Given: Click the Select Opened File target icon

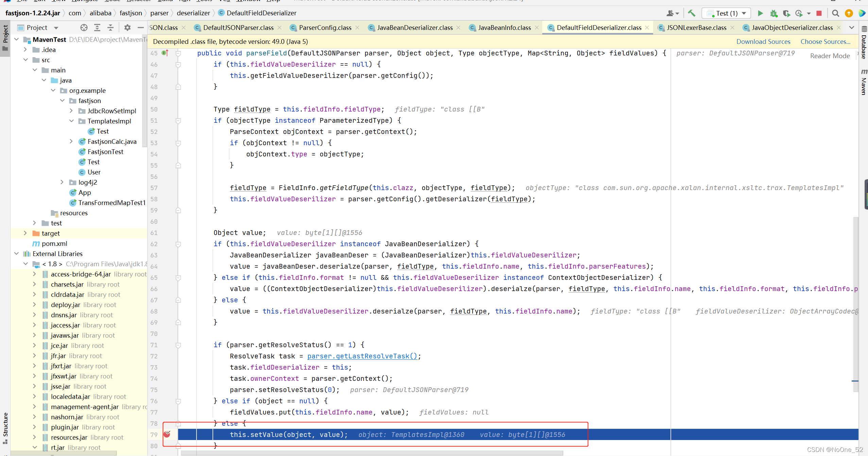Looking at the screenshot, I should pyautogui.click(x=84, y=28).
